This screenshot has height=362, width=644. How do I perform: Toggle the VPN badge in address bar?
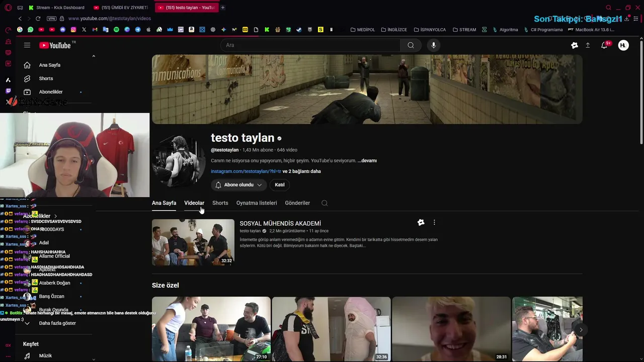[x=51, y=18]
